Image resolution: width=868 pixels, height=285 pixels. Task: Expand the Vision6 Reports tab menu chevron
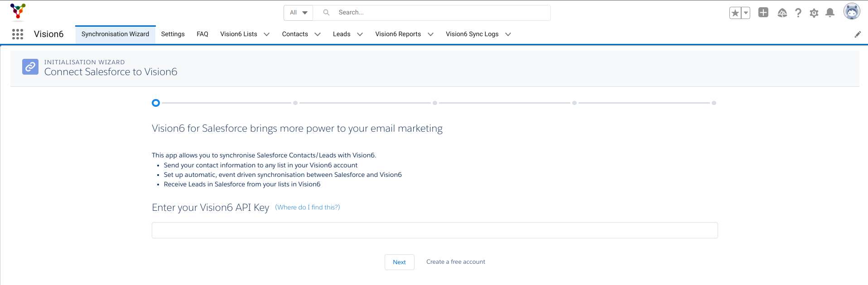430,34
